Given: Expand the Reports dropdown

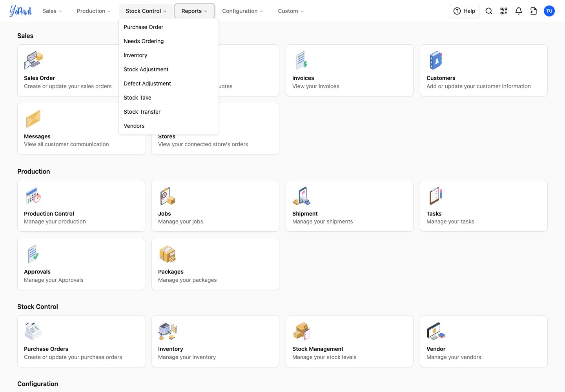Looking at the screenshot, I should [x=194, y=11].
